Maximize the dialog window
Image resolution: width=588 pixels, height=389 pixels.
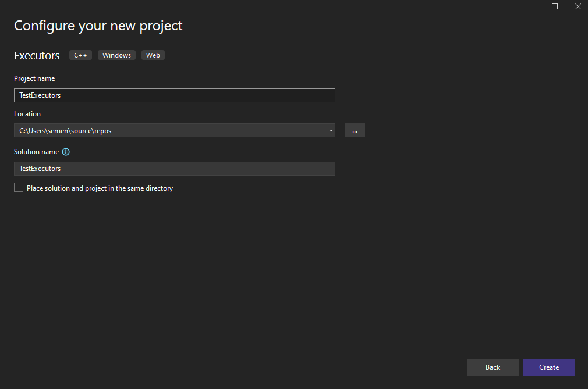coord(555,6)
